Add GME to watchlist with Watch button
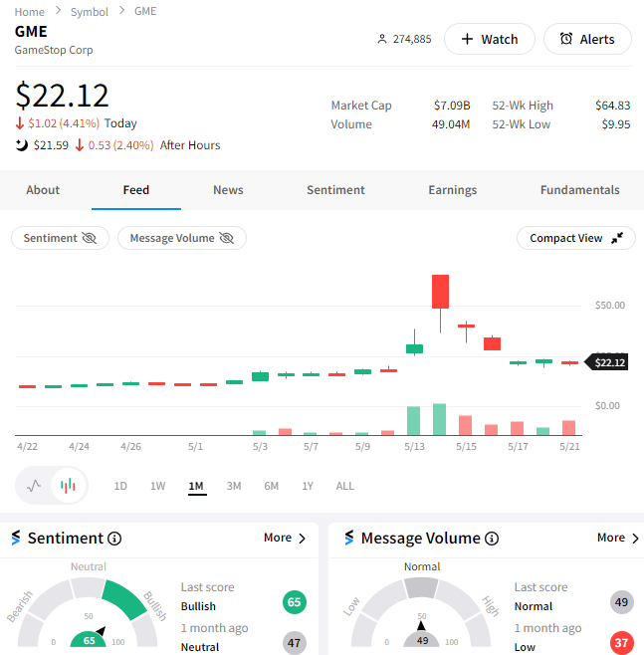Viewport: 644px width, 655px height. pos(489,39)
